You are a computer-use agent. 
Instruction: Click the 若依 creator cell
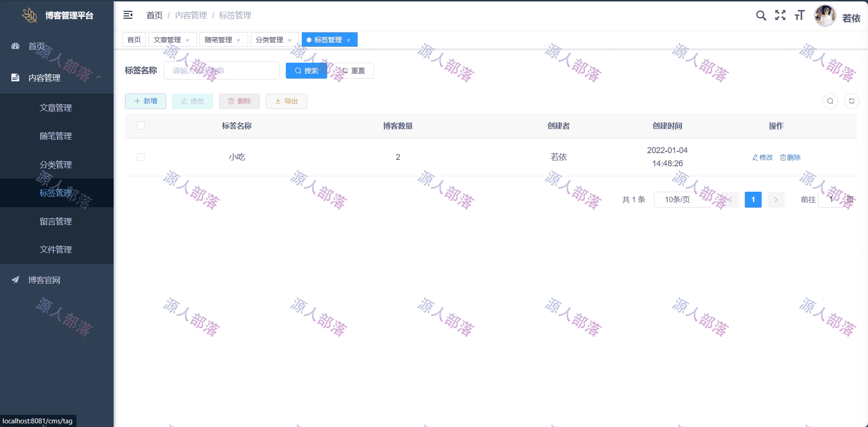pos(559,157)
